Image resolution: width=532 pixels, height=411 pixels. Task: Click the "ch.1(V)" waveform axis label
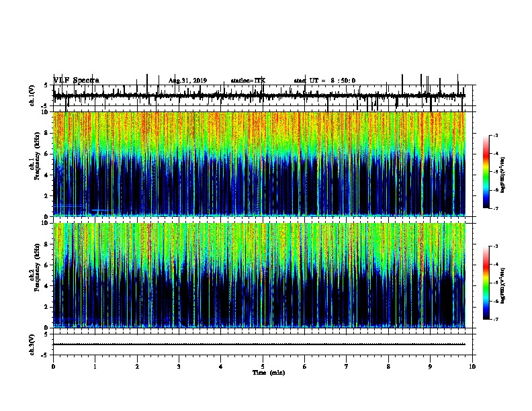click(32, 95)
